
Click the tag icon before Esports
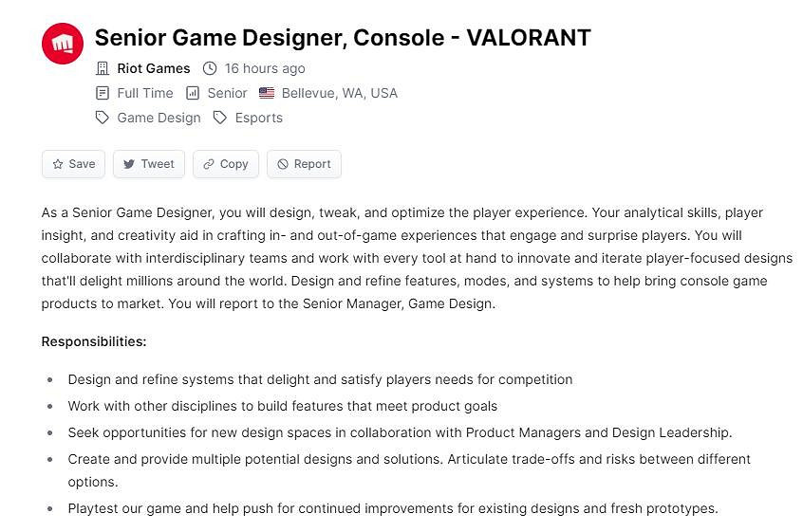tap(220, 118)
